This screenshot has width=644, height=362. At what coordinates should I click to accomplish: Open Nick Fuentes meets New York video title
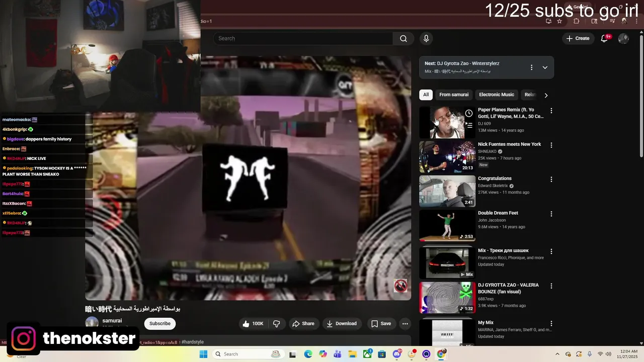tap(509, 144)
